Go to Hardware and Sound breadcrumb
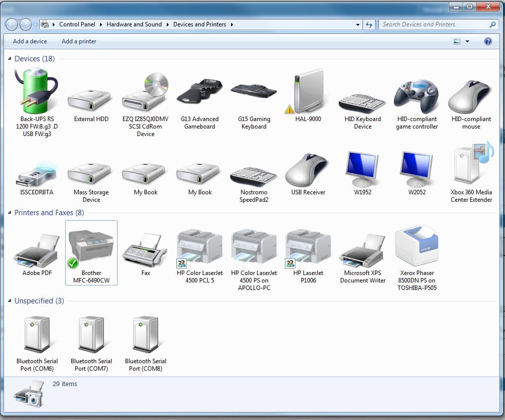Screen dimensions: 505x420 click(134, 24)
